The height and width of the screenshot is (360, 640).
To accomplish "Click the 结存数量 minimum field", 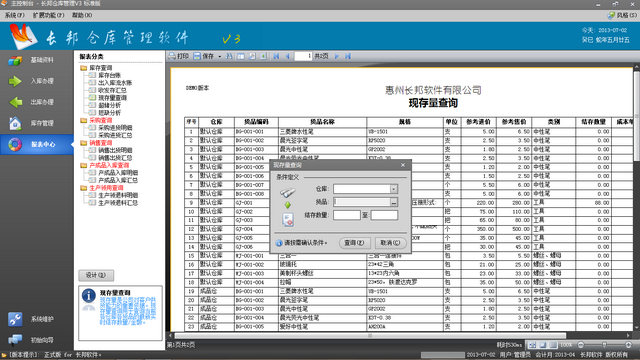I will pos(347,215).
